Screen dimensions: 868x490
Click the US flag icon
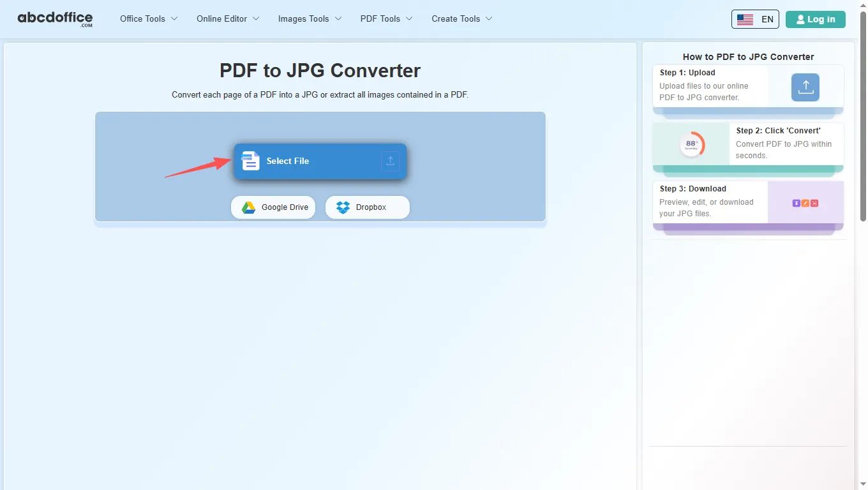click(x=745, y=19)
